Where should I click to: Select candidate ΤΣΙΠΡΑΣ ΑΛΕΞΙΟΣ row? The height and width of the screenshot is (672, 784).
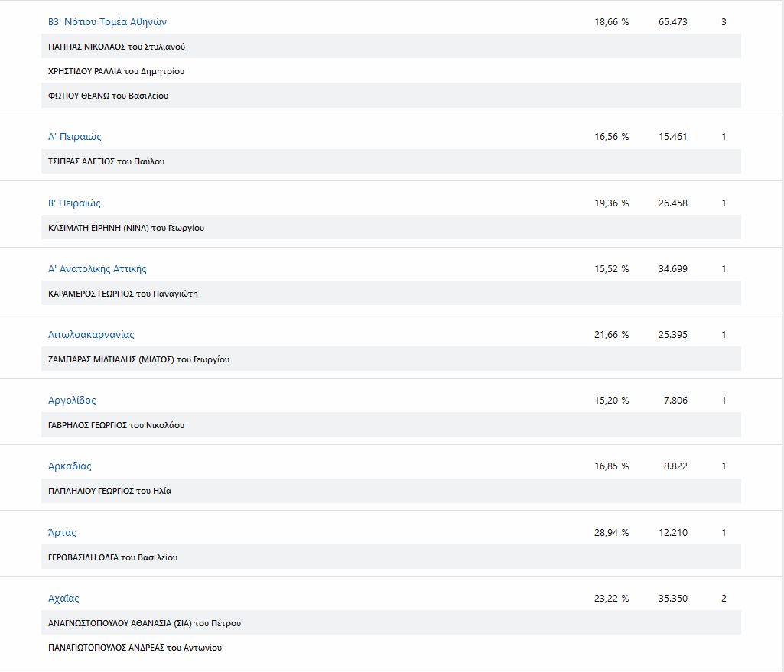106,161
